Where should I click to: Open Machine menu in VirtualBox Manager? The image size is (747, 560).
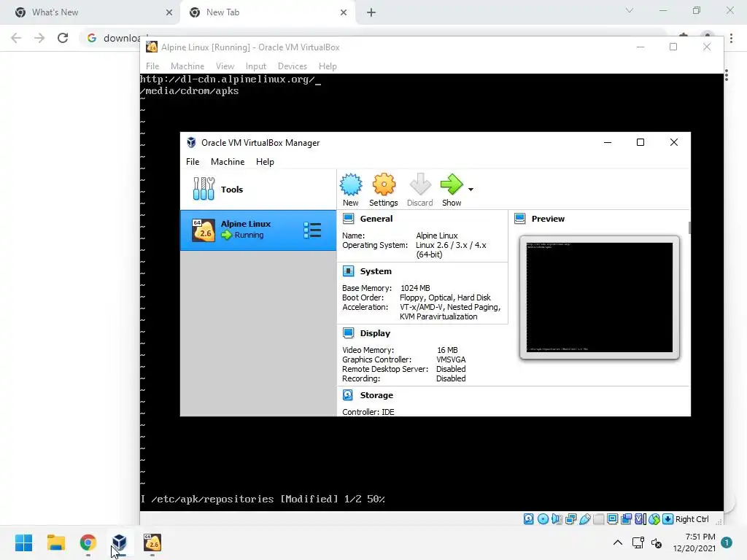click(x=228, y=162)
